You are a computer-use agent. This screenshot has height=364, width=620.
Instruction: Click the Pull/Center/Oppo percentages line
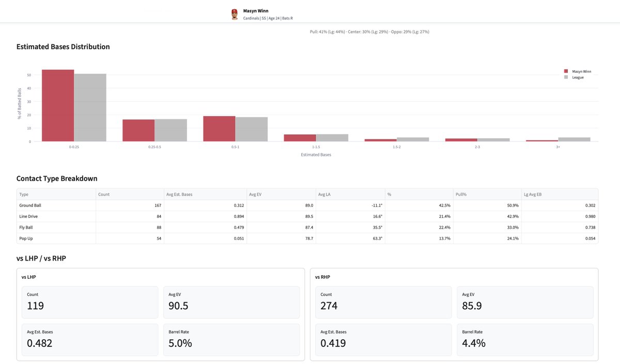[x=369, y=31]
